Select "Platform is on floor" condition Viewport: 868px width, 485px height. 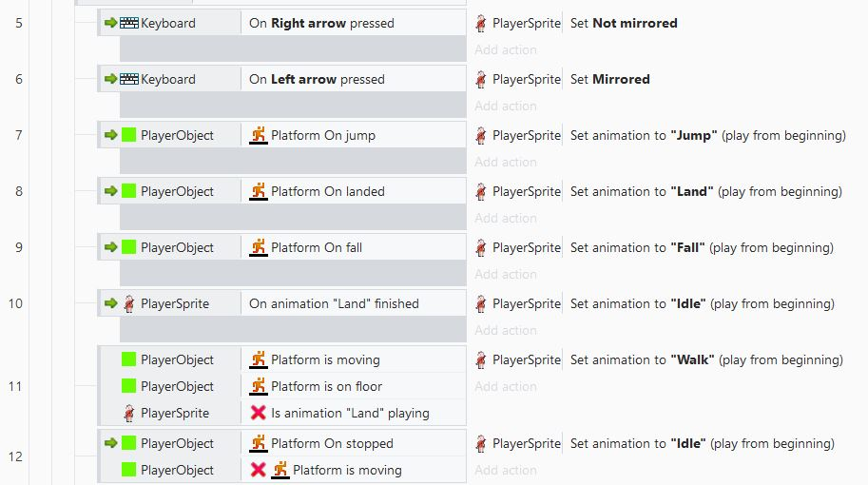coord(327,386)
